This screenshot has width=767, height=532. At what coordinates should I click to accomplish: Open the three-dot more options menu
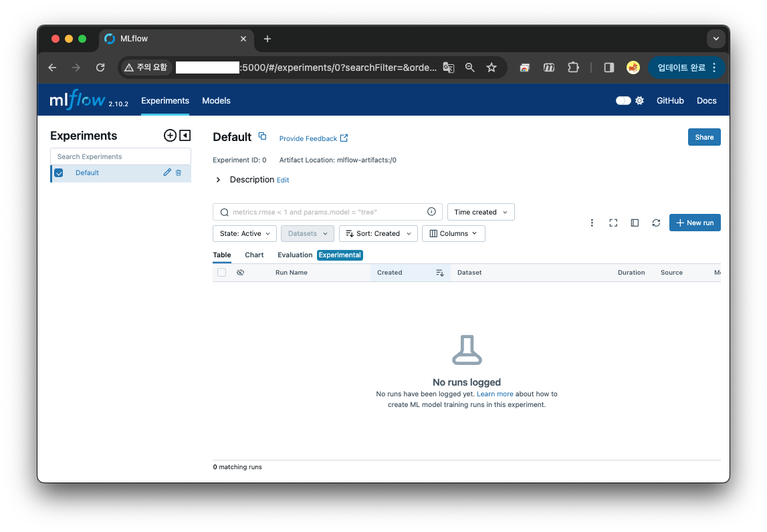(592, 223)
